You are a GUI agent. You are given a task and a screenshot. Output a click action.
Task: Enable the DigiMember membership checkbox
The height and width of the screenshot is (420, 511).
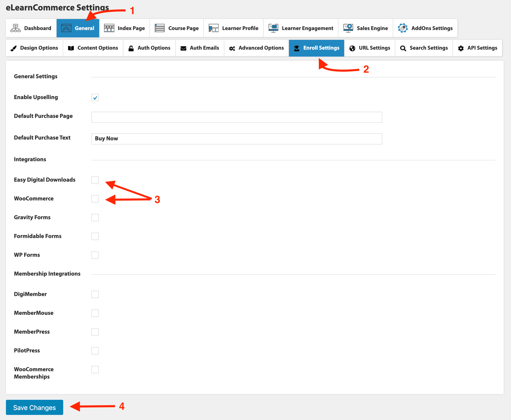[x=95, y=294]
